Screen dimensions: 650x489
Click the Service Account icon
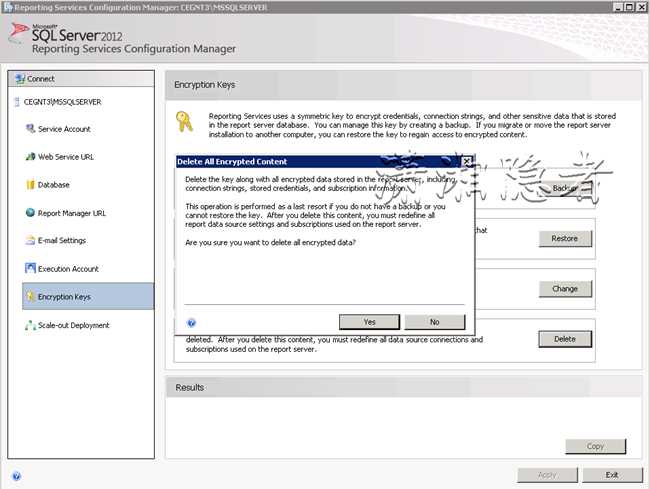coord(30,129)
